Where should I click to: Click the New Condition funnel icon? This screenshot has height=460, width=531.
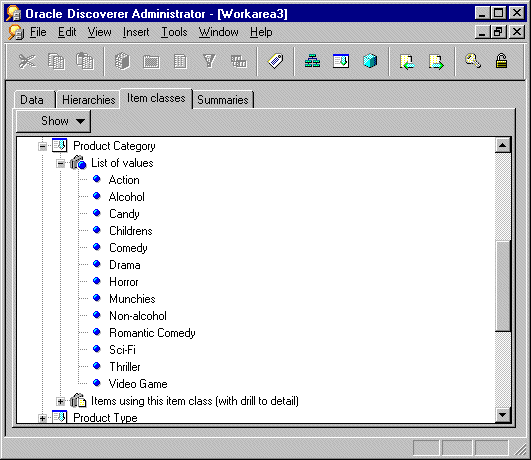[x=209, y=62]
